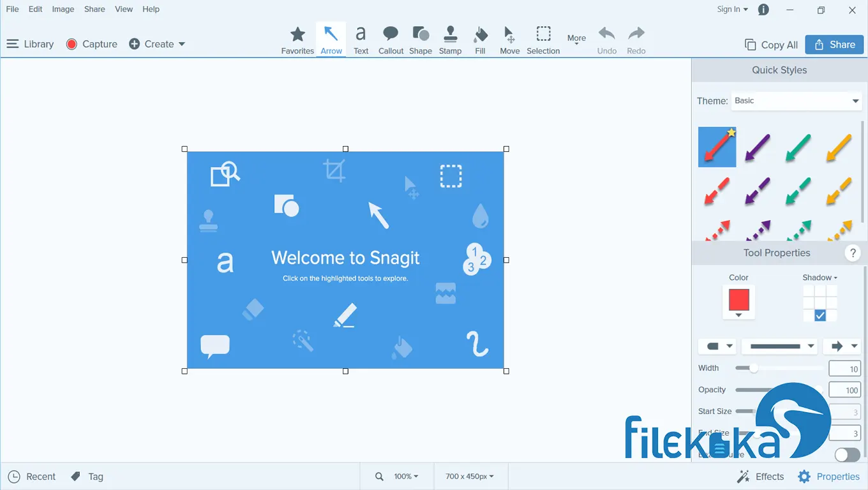
Task: Click the info icon near Sign In
Action: point(763,10)
